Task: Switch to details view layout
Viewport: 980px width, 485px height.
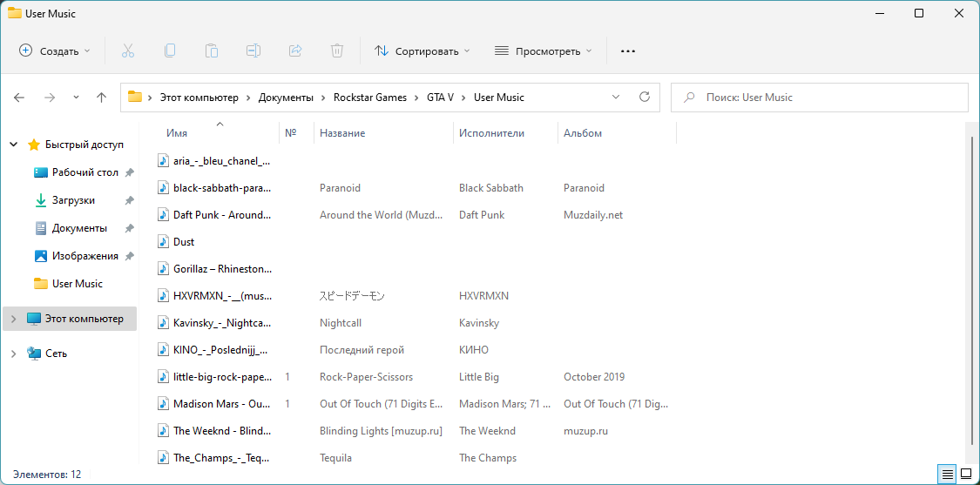Action: pyautogui.click(x=946, y=475)
